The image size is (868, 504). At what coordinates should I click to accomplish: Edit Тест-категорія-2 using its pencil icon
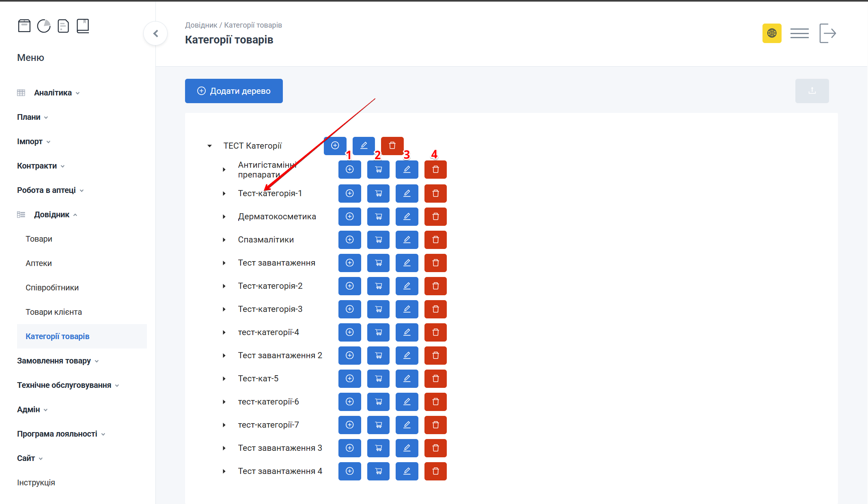[407, 286]
